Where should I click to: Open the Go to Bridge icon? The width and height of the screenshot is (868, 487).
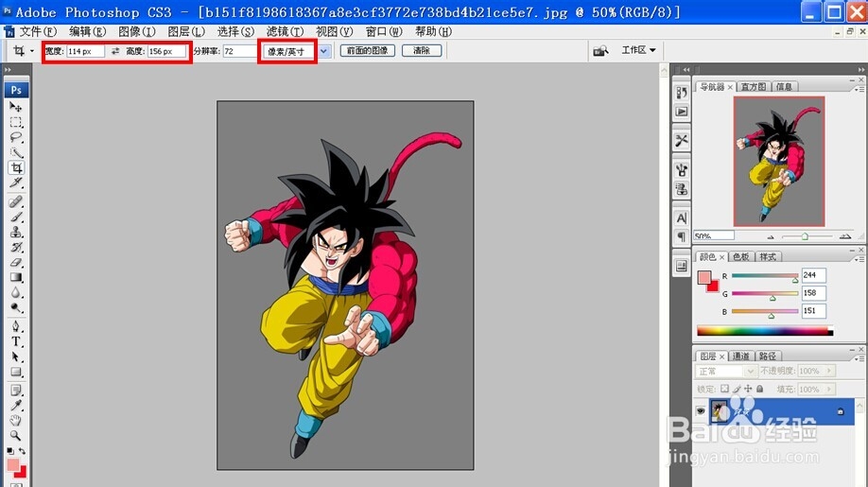[x=600, y=51]
